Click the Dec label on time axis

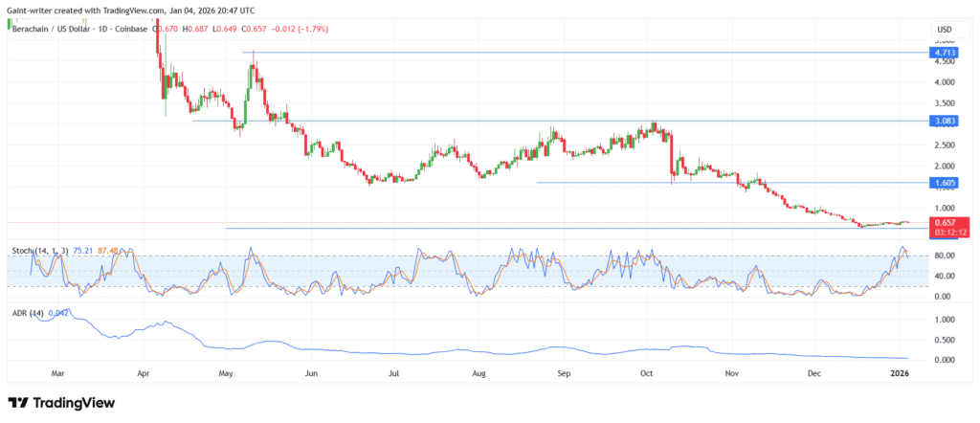coord(814,373)
